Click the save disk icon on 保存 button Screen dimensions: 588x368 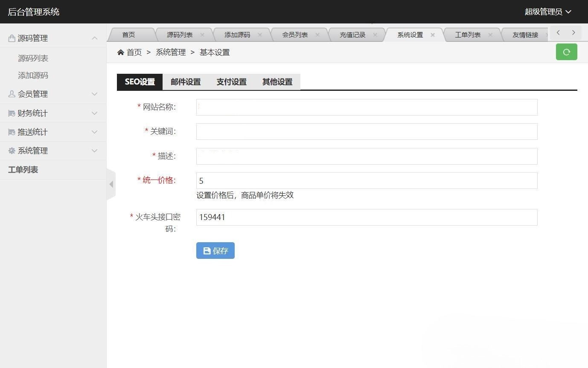[207, 251]
